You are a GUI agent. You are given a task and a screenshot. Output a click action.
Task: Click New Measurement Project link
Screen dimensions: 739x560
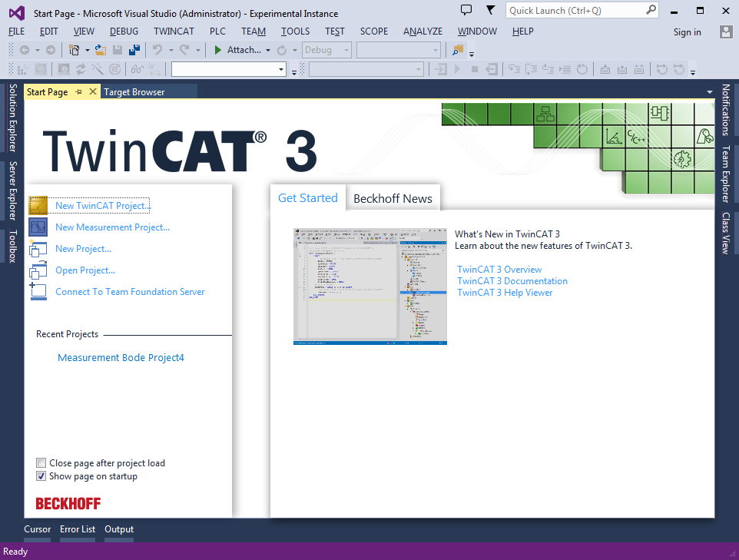113,227
